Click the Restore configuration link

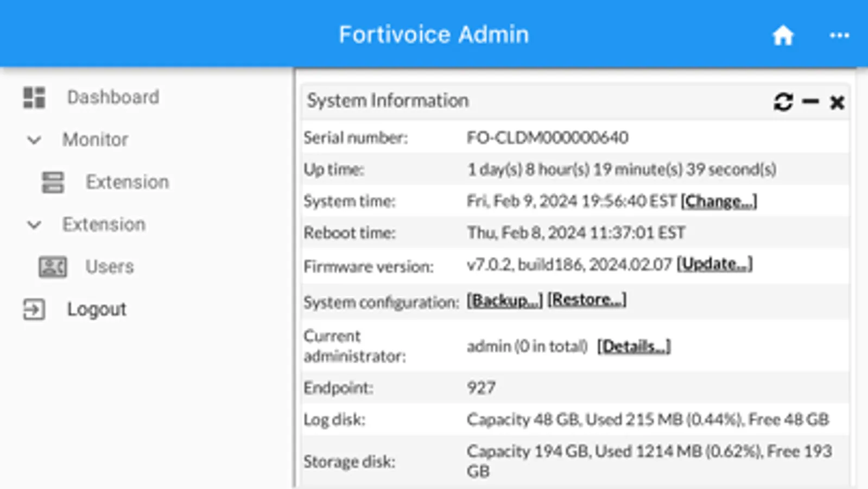[587, 300]
